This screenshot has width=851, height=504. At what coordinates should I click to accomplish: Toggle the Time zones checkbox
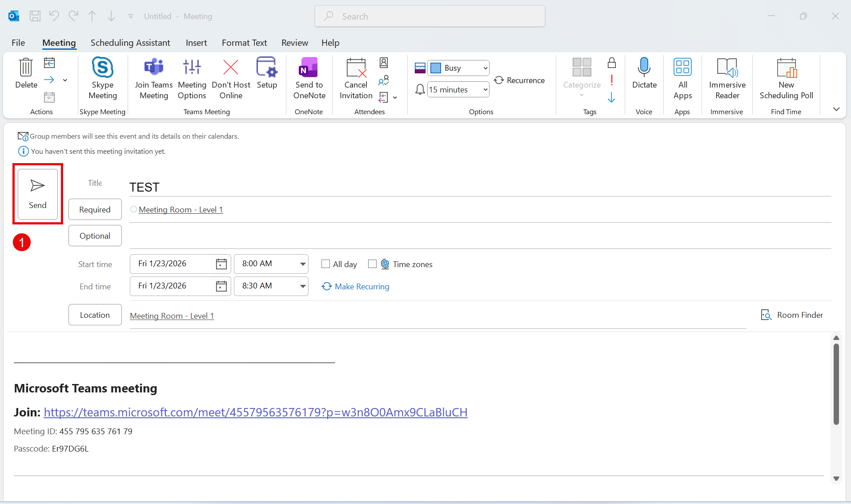(373, 264)
